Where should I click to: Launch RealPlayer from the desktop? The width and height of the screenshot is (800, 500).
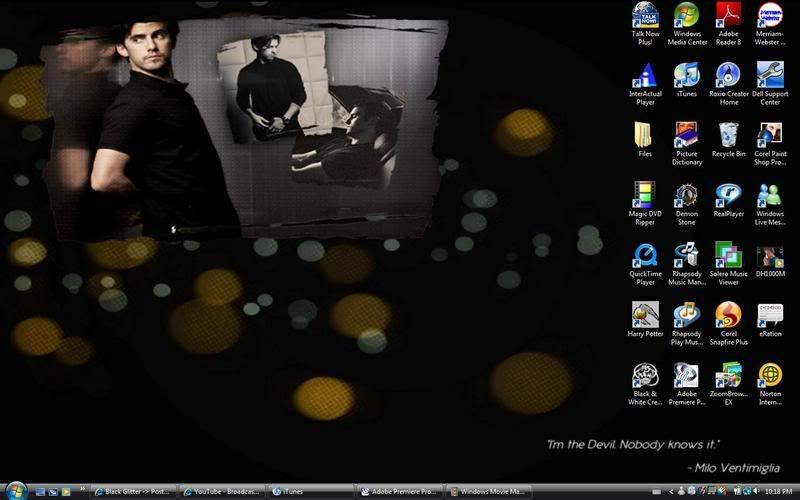point(728,195)
